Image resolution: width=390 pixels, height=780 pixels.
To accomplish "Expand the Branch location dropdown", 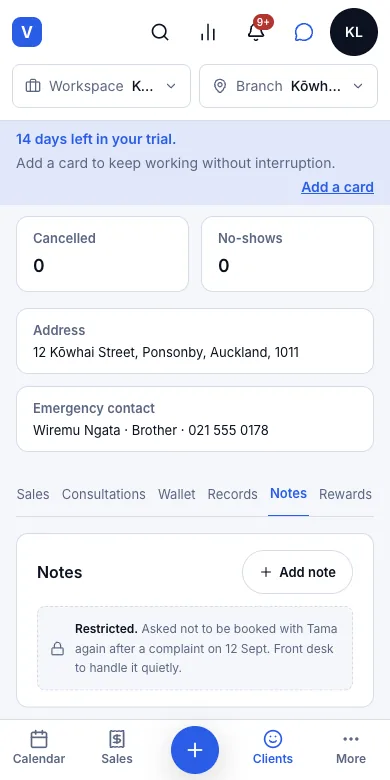I will point(289,86).
